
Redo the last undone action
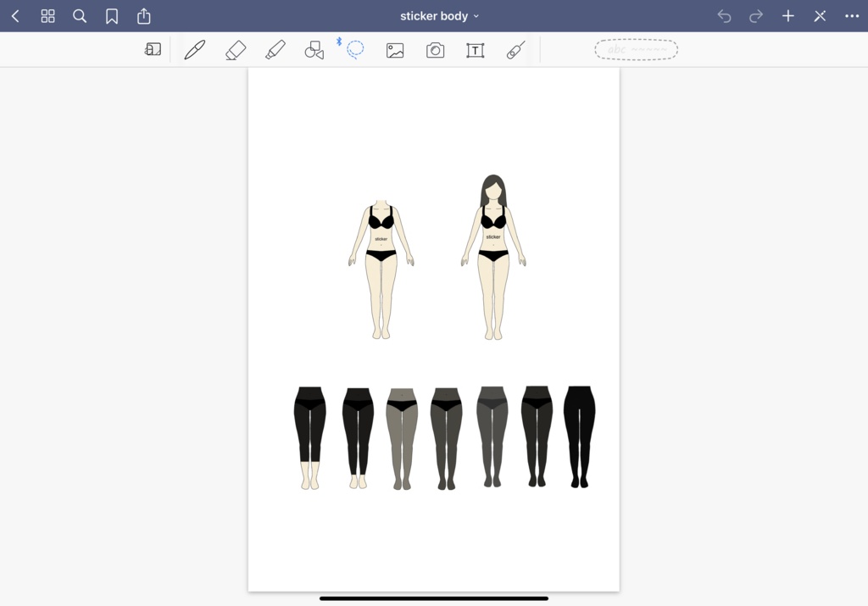[x=756, y=16]
